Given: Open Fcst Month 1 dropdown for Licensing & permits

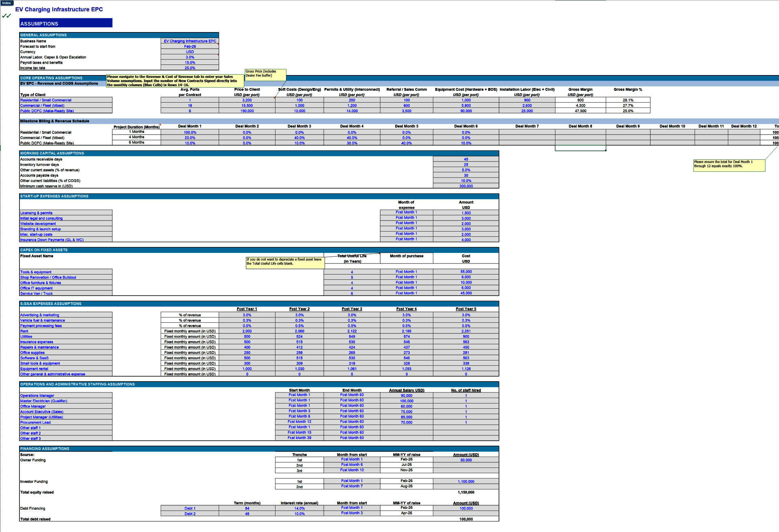Looking at the screenshot, I should click(x=406, y=212).
